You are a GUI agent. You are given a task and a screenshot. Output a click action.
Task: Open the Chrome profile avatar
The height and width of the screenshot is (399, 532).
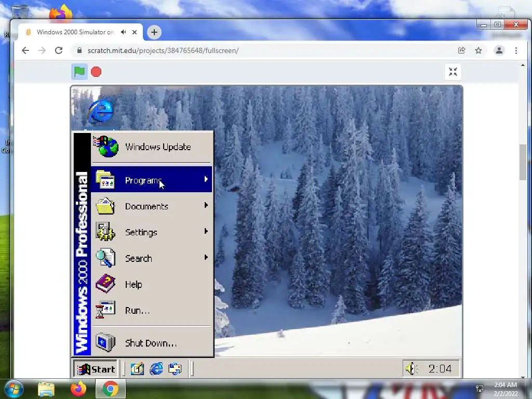click(x=499, y=50)
